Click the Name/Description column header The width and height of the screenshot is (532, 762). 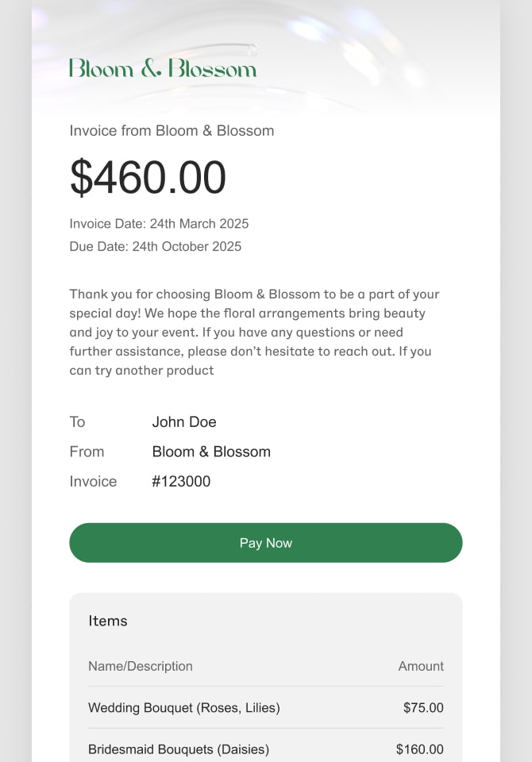140,666
